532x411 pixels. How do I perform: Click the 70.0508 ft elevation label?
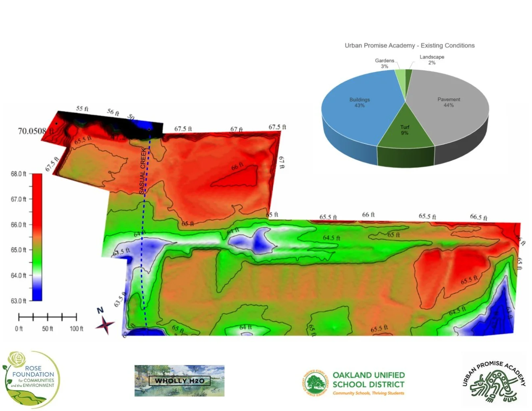coord(36,131)
